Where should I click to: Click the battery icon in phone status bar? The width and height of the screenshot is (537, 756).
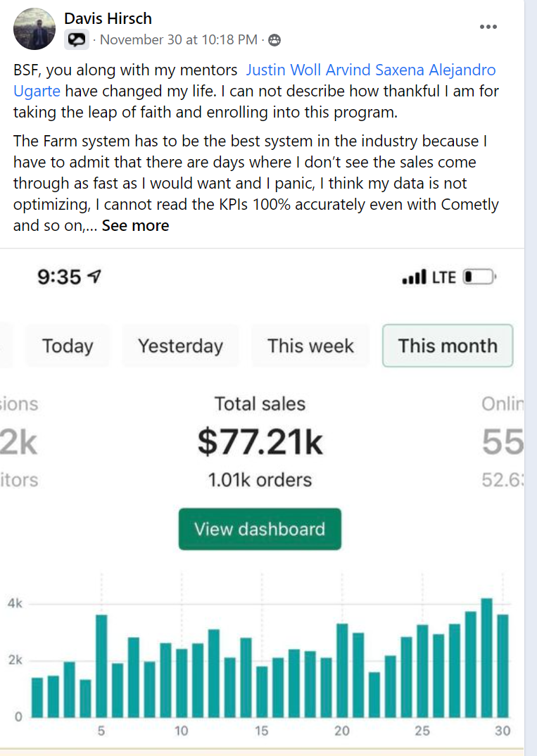[x=479, y=277]
